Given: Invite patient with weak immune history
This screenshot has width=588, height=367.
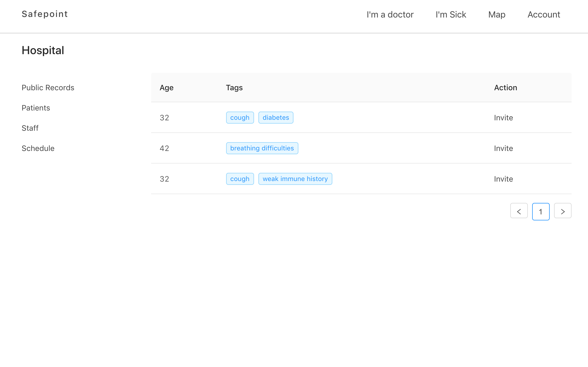Looking at the screenshot, I should (x=503, y=179).
